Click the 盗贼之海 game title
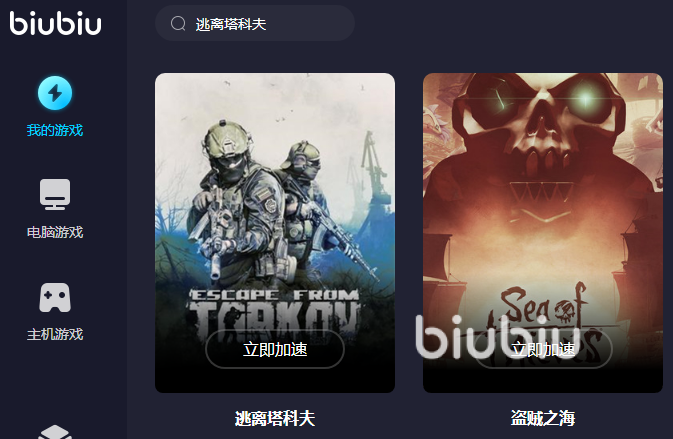Viewport: 673px width, 439px height. pos(543,418)
